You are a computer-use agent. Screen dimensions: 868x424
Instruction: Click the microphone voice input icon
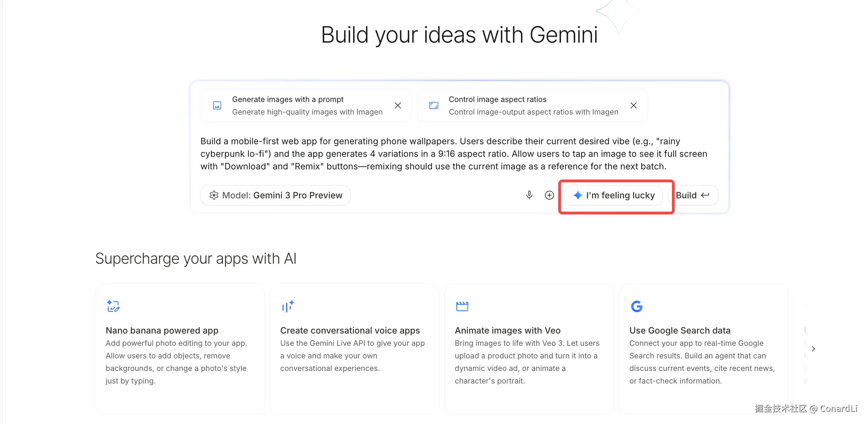click(x=529, y=195)
